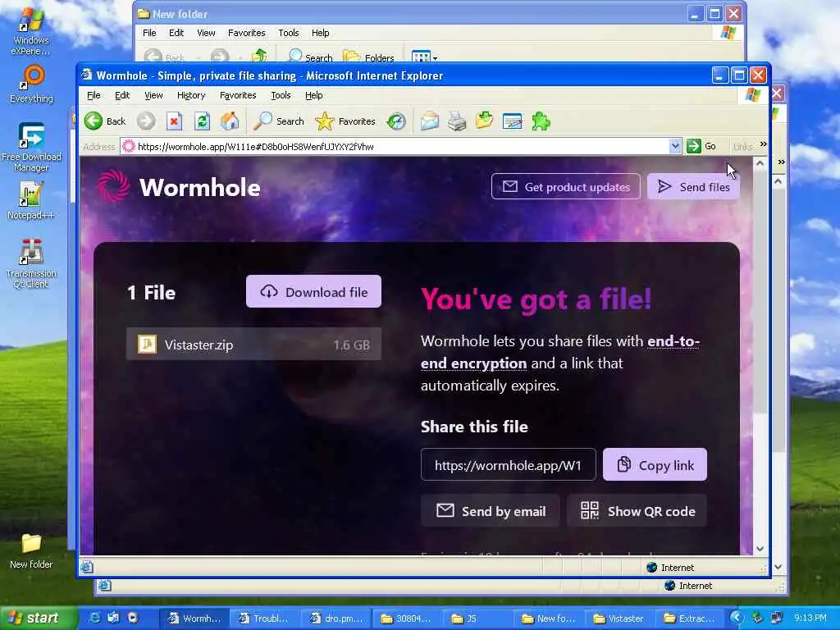This screenshot has width=840, height=630.
Task: Open the Notepad++ desktop shortcut
Action: (x=30, y=200)
